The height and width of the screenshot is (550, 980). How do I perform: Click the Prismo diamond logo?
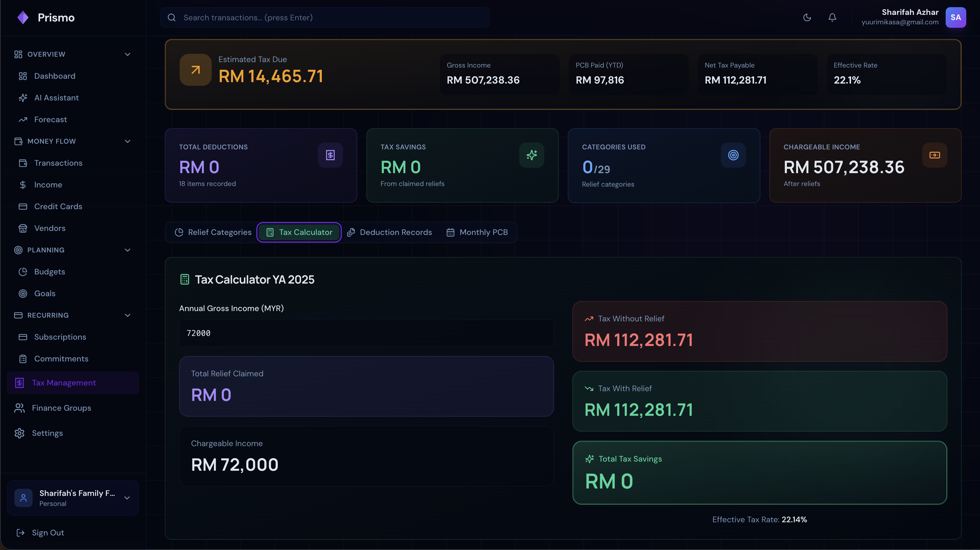[x=23, y=17]
